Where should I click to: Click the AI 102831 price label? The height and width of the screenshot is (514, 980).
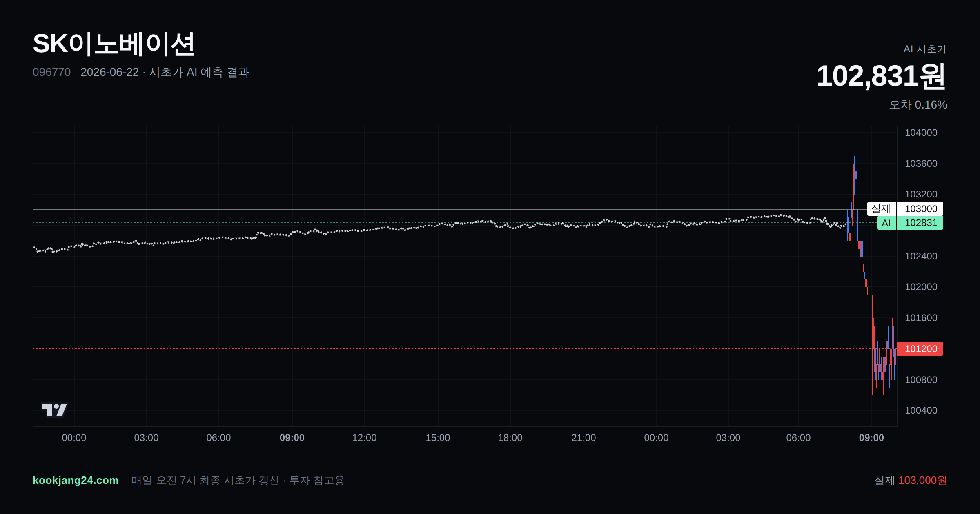click(x=910, y=223)
